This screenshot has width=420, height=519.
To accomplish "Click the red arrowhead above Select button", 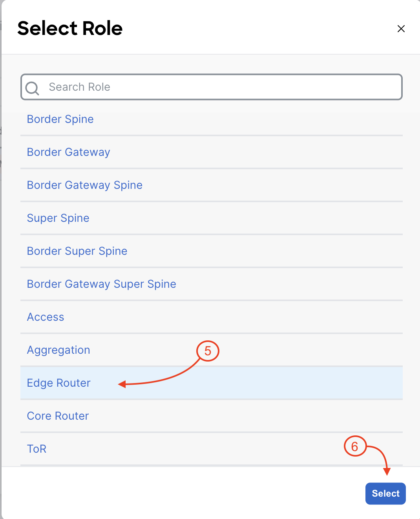I will [387, 471].
